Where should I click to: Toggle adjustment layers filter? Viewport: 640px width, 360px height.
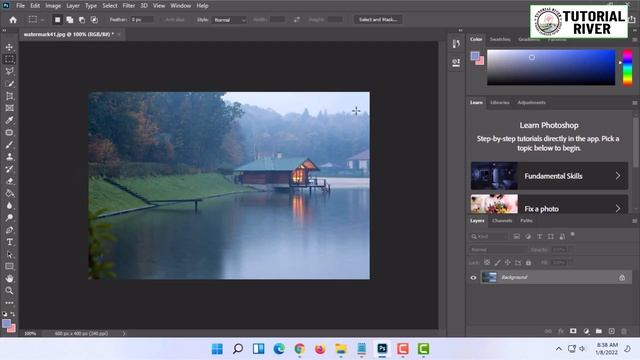tap(528, 236)
